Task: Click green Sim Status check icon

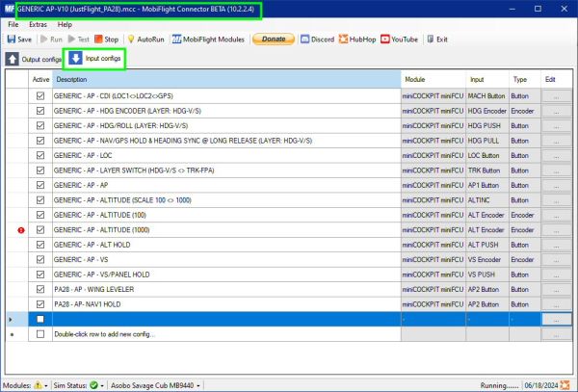Action: (x=93, y=385)
